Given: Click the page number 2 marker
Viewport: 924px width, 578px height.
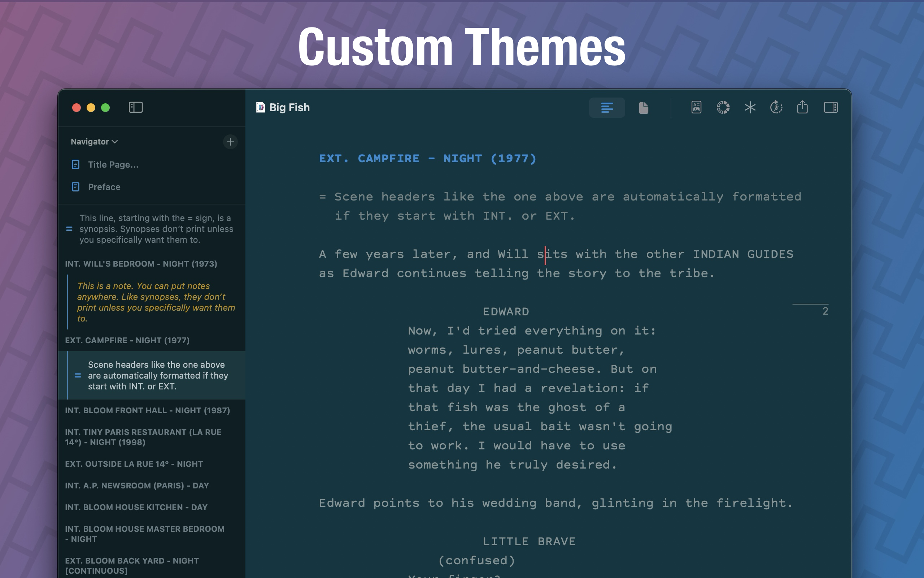Looking at the screenshot, I should 825,311.
